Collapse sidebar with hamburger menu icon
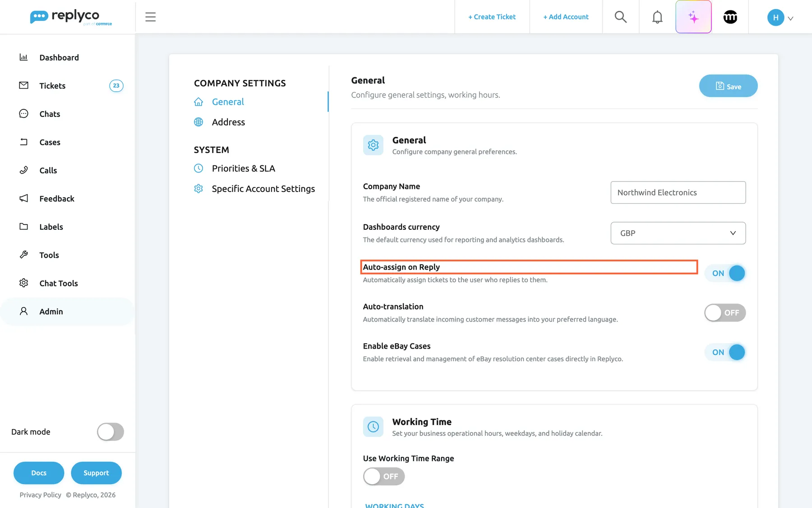The image size is (812, 508). click(x=151, y=17)
